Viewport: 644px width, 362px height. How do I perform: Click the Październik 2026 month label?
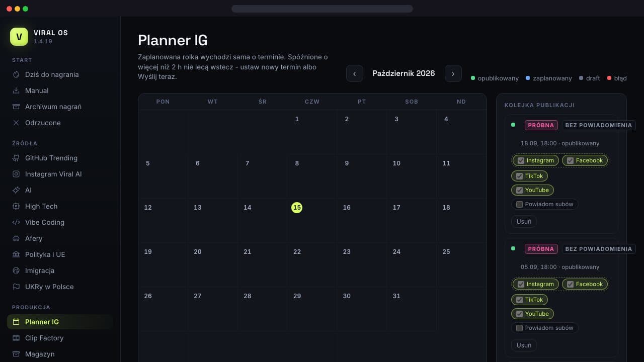click(x=404, y=73)
